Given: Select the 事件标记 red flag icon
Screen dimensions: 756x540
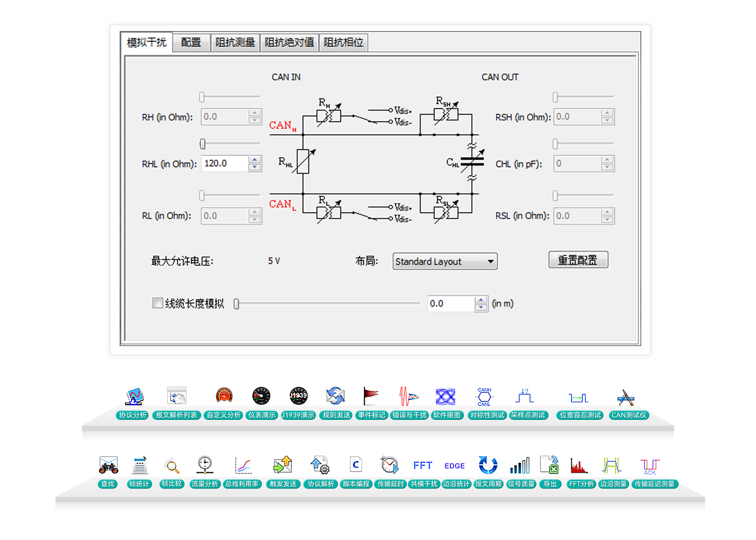Looking at the screenshot, I should point(371,396).
